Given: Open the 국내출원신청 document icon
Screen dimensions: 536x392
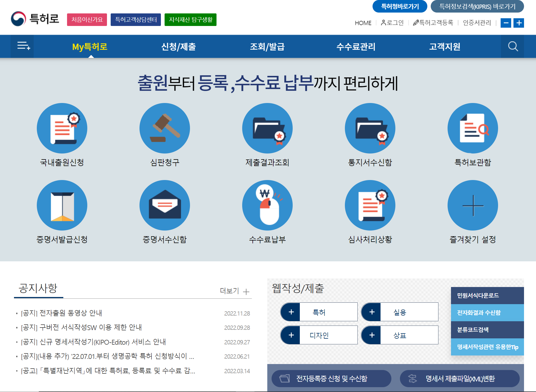Looking at the screenshot, I should (62, 128).
